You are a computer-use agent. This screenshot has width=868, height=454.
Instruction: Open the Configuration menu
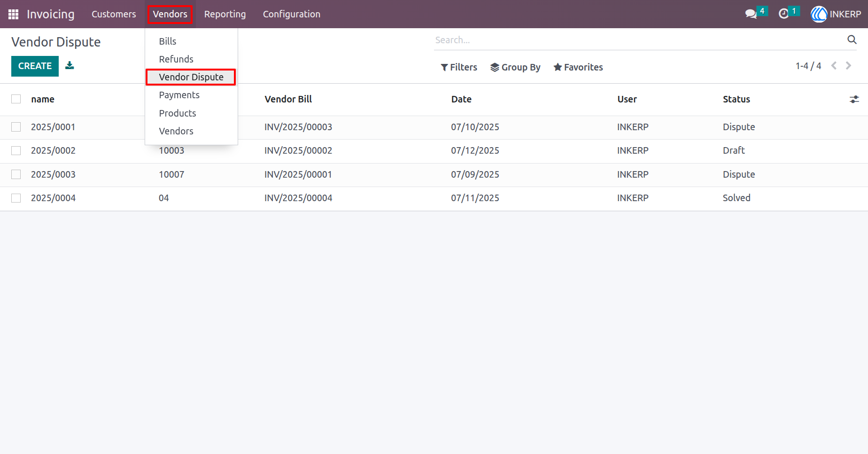click(292, 14)
